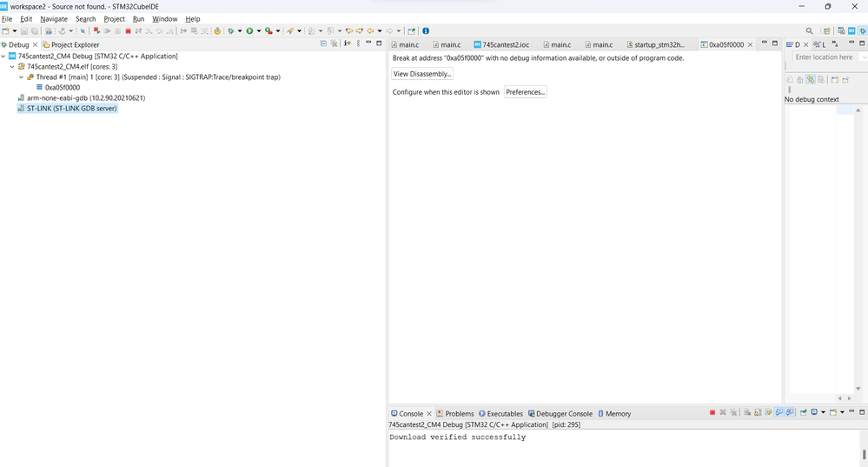Switch to the Debugger Console tab
868x467 pixels.
560,413
